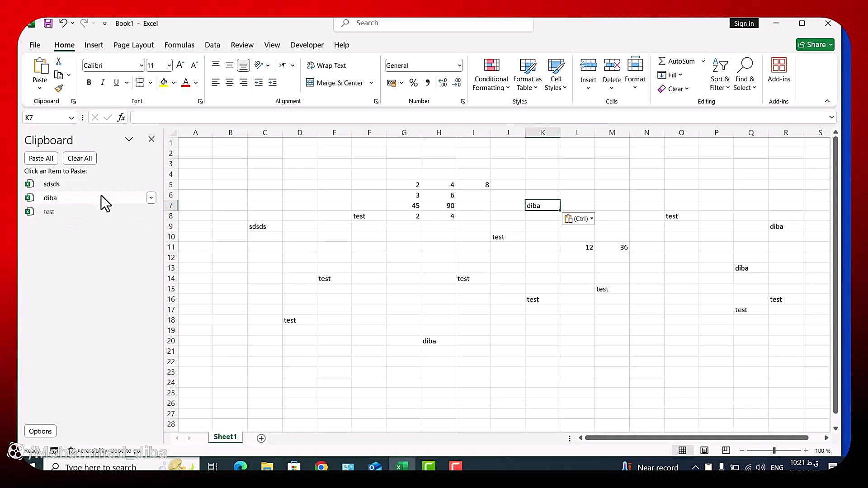Open the Calibri font name dropdown

click(141, 66)
